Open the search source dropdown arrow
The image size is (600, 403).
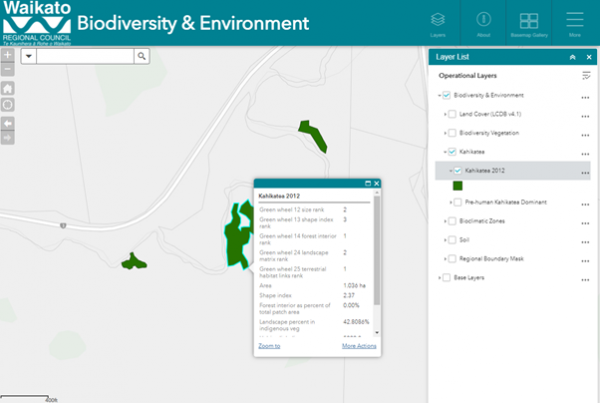pyautogui.click(x=28, y=57)
